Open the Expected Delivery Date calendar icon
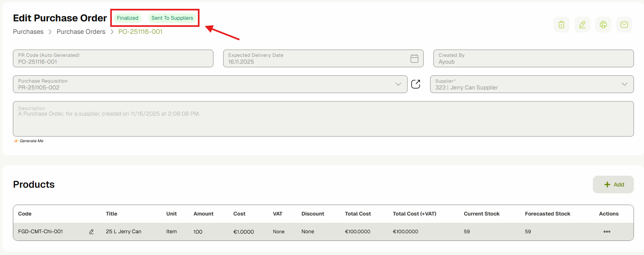Image resolution: width=644 pixels, height=255 pixels. [414, 58]
